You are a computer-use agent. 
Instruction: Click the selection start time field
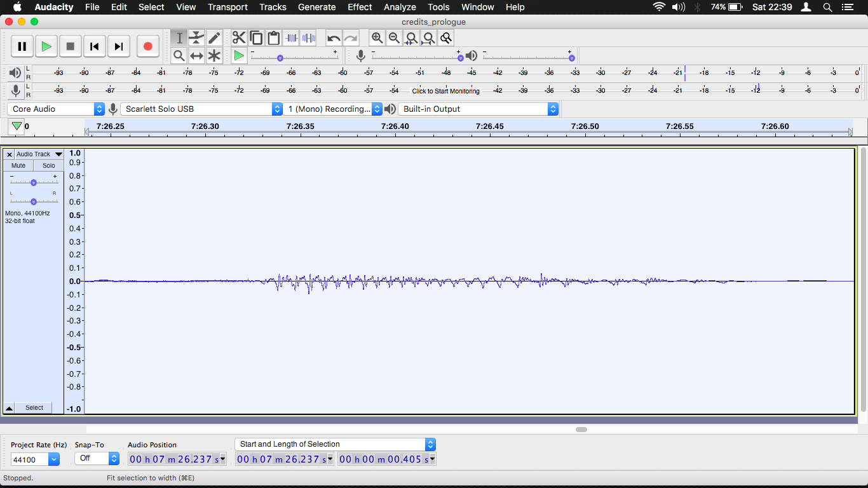(284, 459)
